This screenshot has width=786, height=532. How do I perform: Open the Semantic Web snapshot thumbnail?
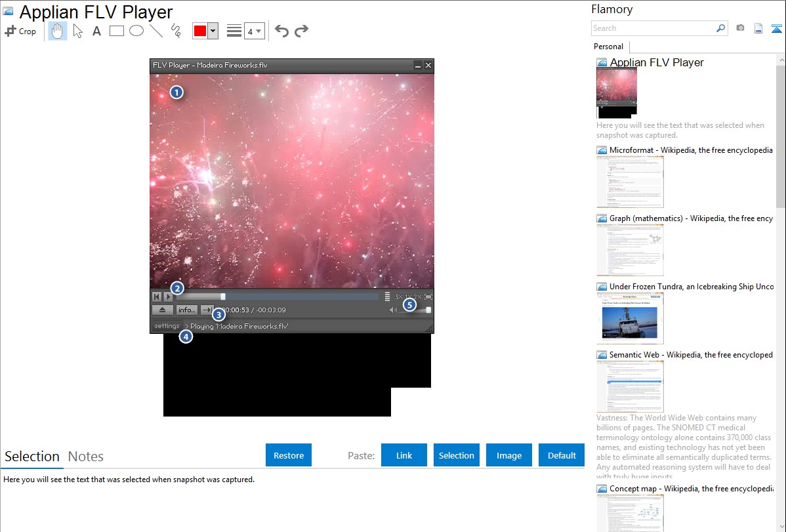[x=630, y=386]
